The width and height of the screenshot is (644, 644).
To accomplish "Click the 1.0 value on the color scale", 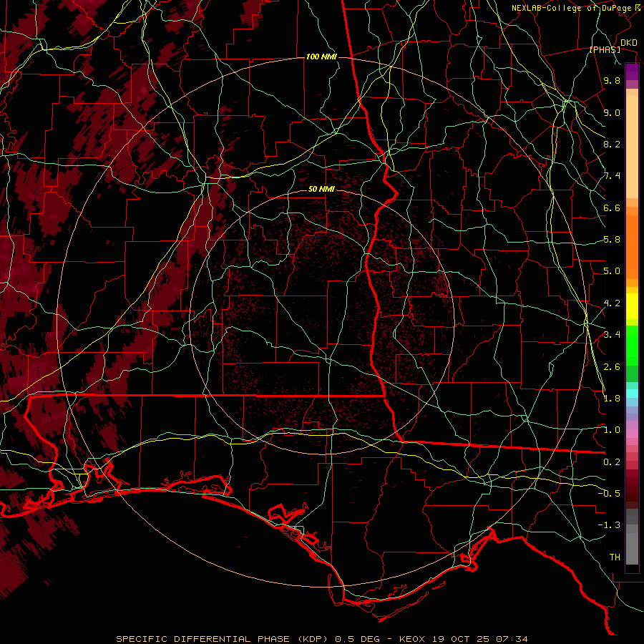I will pos(612,430).
